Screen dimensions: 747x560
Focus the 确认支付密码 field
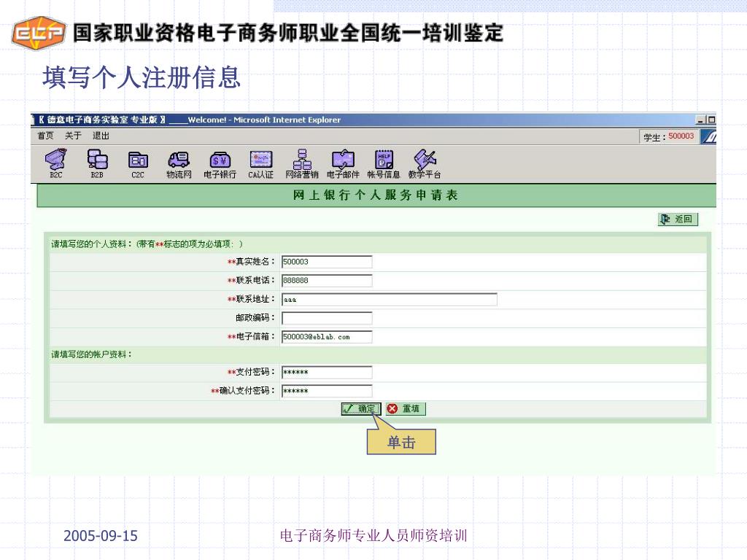click(327, 391)
